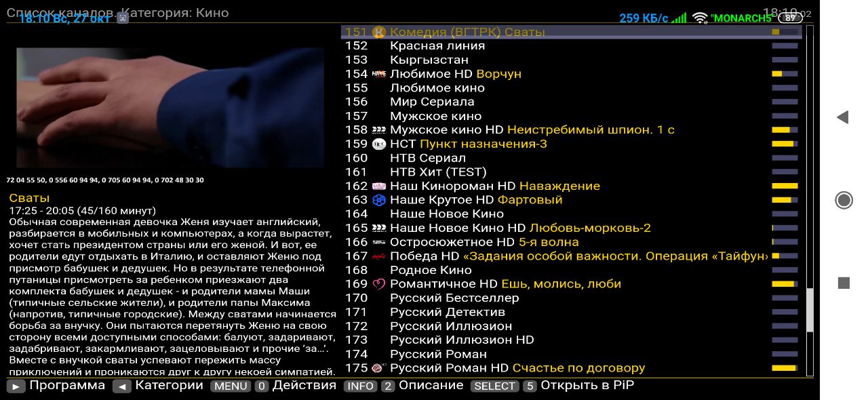
Task: Click the 259 КБ/с speed indicator
Action: (x=644, y=18)
